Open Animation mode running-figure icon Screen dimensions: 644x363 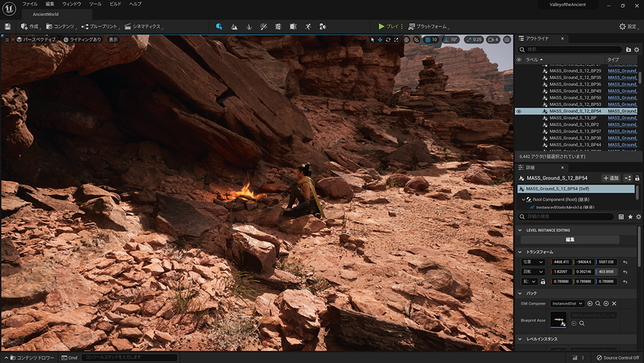[x=308, y=26]
